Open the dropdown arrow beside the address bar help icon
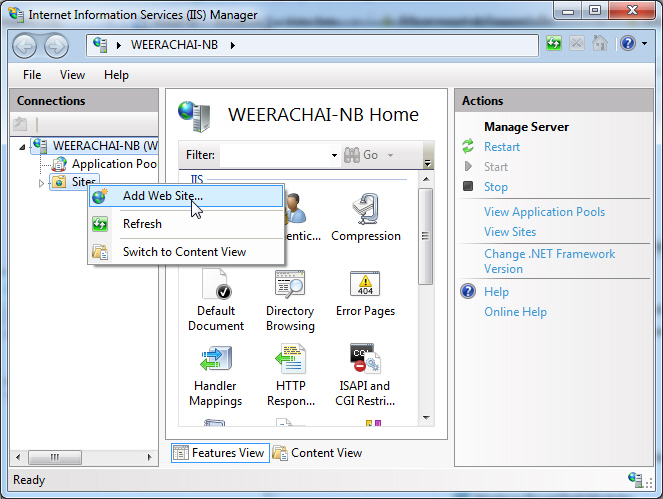The width and height of the screenshot is (663, 499). (x=644, y=43)
